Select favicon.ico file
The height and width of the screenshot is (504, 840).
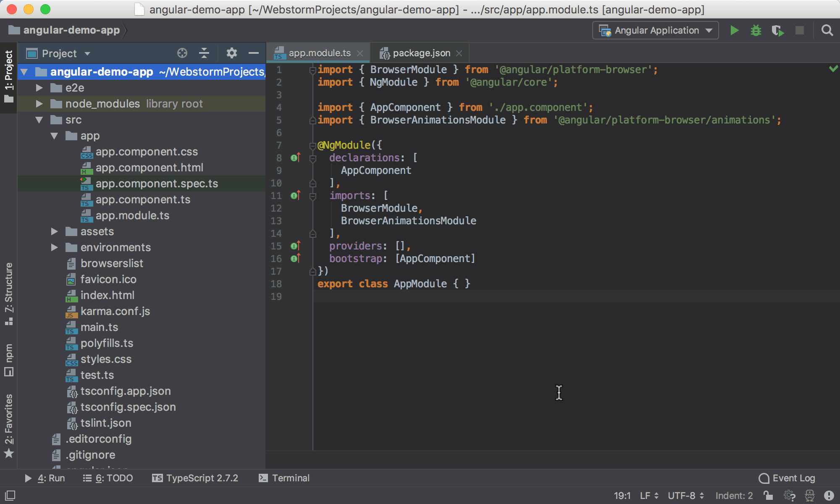tap(108, 279)
